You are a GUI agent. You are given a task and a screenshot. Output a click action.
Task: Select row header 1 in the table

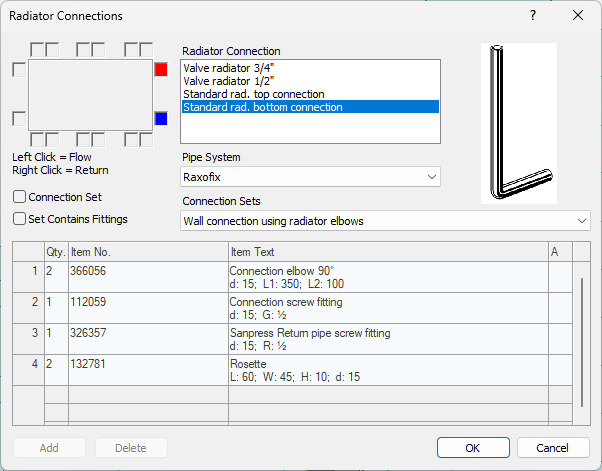[29, 277]
